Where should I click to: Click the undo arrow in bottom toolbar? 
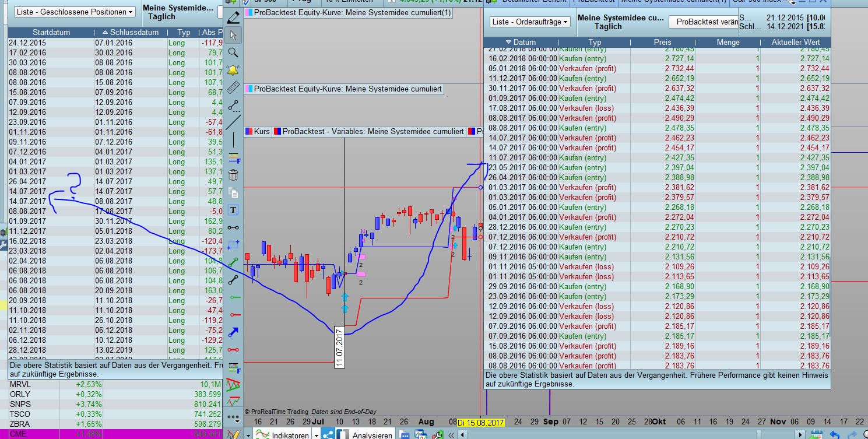[835, 434]
